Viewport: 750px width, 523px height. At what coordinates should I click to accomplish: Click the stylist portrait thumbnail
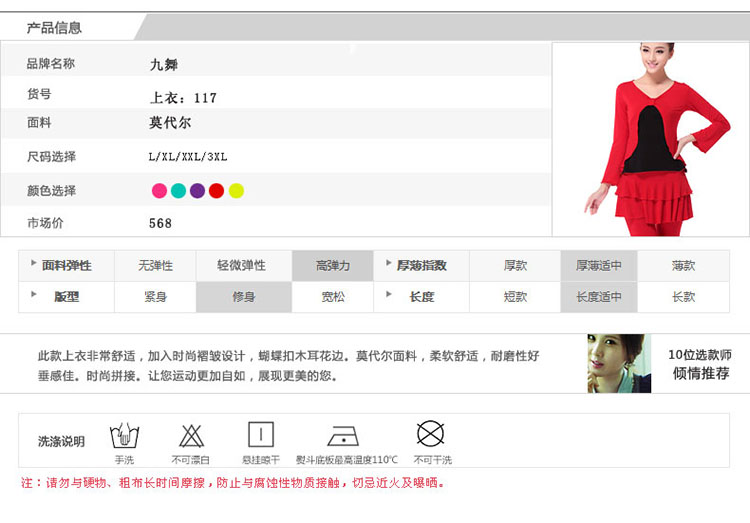click(619, 363)
